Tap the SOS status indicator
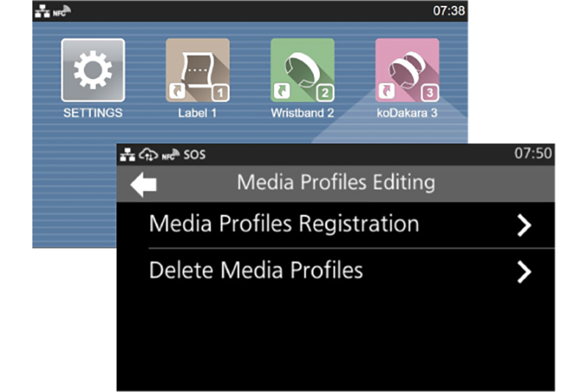The height and width of the screenshot is (392, 588). [x=194, y=155]
